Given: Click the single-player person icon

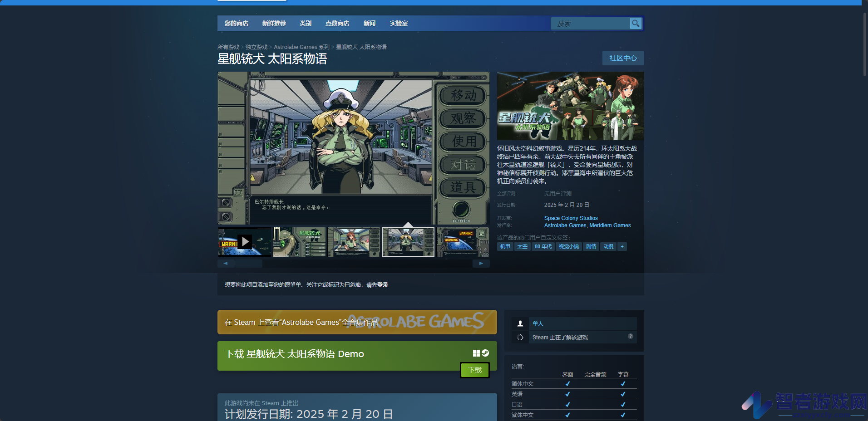Looking at the screenshot, I should click(x=520, y=323).
